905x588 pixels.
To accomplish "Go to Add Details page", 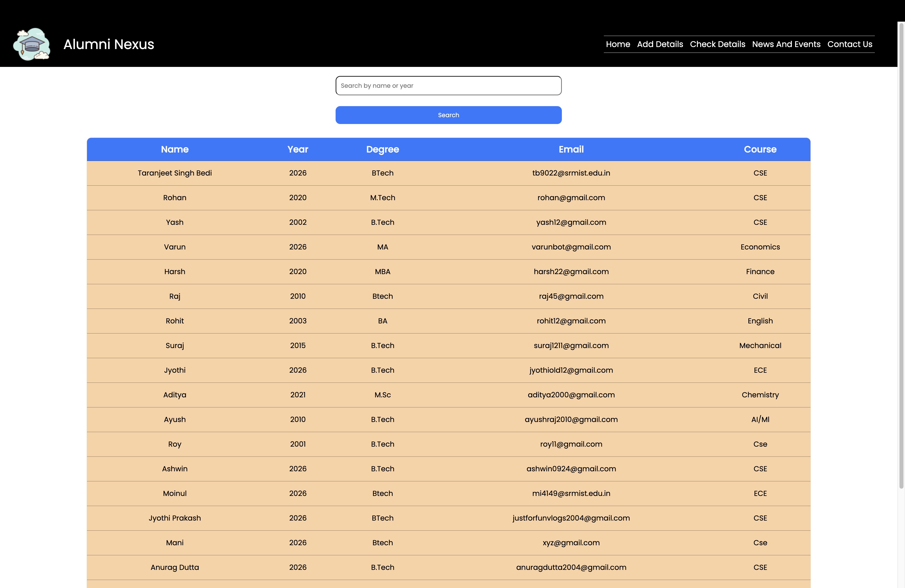I will 660,44.
